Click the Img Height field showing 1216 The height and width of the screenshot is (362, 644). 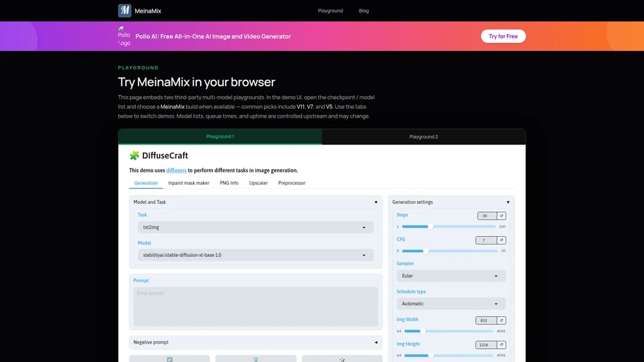tap(486, 345)
